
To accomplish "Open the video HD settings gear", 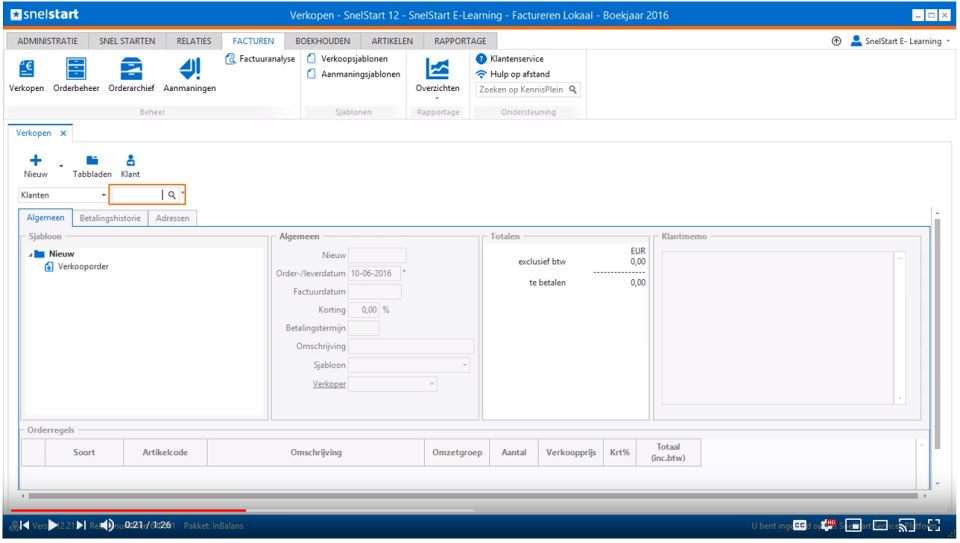I will [x=827, y=525].
